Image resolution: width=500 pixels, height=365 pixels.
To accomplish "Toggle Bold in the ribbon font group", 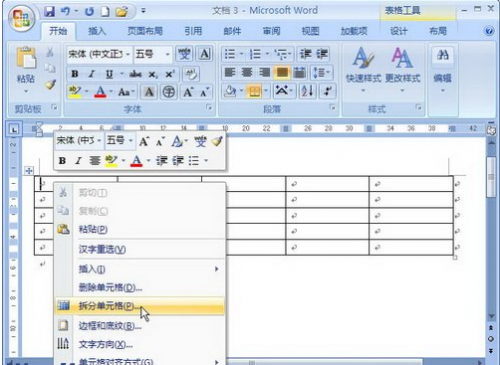I will (x=75, y=74).
